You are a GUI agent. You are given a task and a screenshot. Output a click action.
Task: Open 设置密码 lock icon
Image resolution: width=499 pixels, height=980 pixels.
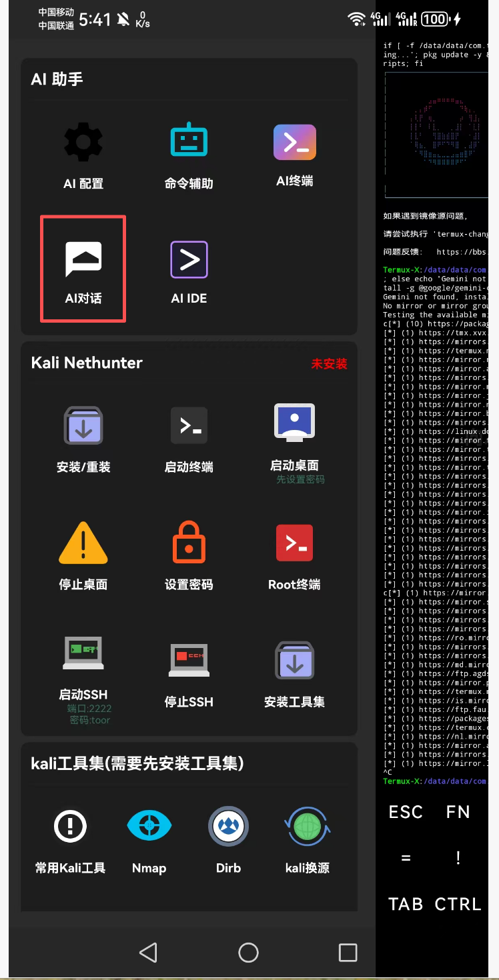coord(189,543)
